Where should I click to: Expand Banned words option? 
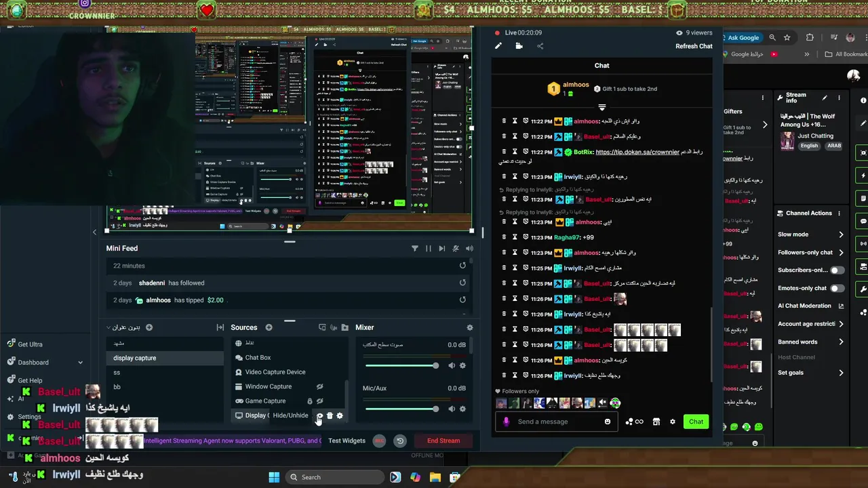[x=811, y=342]
